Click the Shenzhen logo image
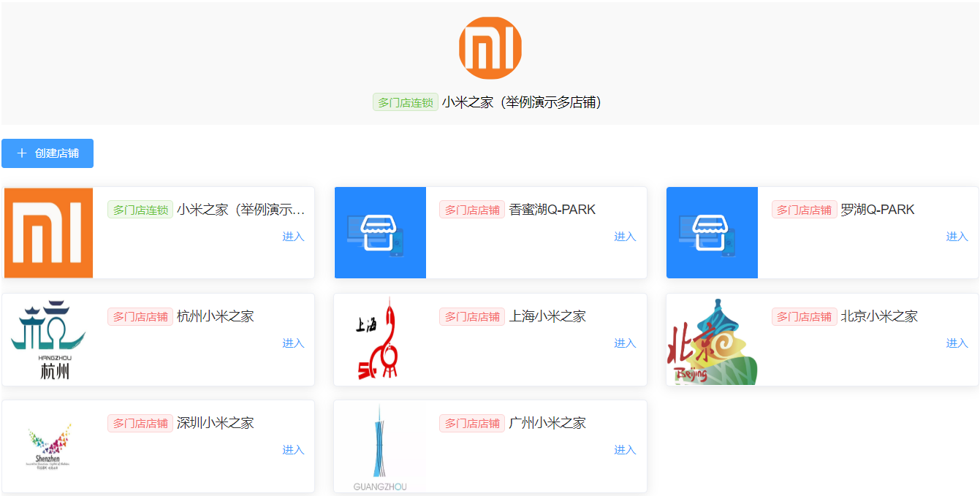This screenshot has height=496, width=980. pyautogui.click(x=50, y=446)
